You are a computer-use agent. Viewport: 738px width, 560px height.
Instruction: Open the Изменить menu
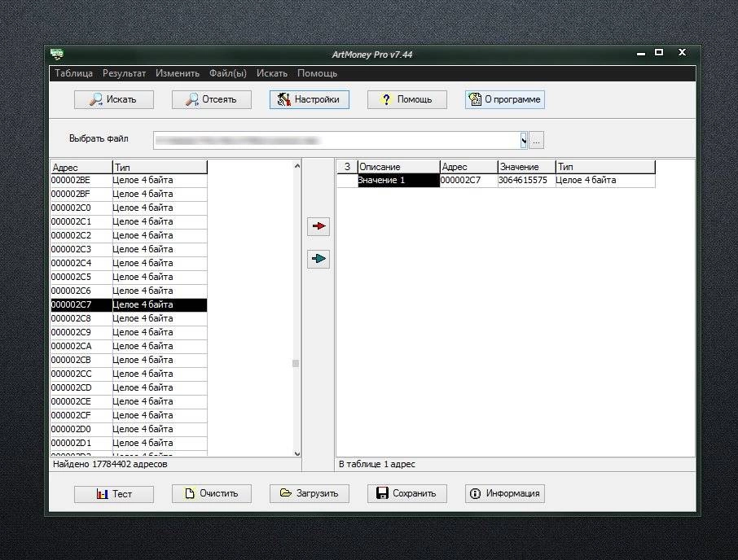[178, 73]
